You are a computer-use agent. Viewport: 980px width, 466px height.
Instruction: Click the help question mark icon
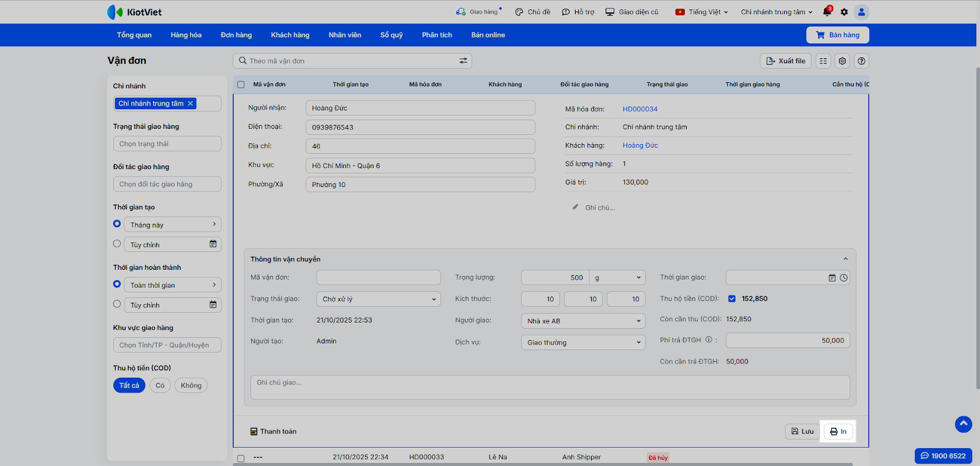pos(861,61)
